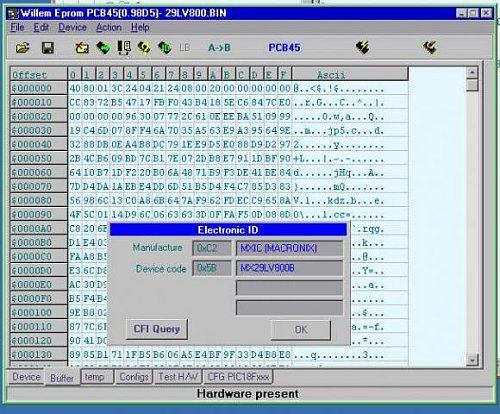This screenshot has height=414, width=500.
Task: Save buffer with the floppy disk icon
Action: tap(48, 48)
